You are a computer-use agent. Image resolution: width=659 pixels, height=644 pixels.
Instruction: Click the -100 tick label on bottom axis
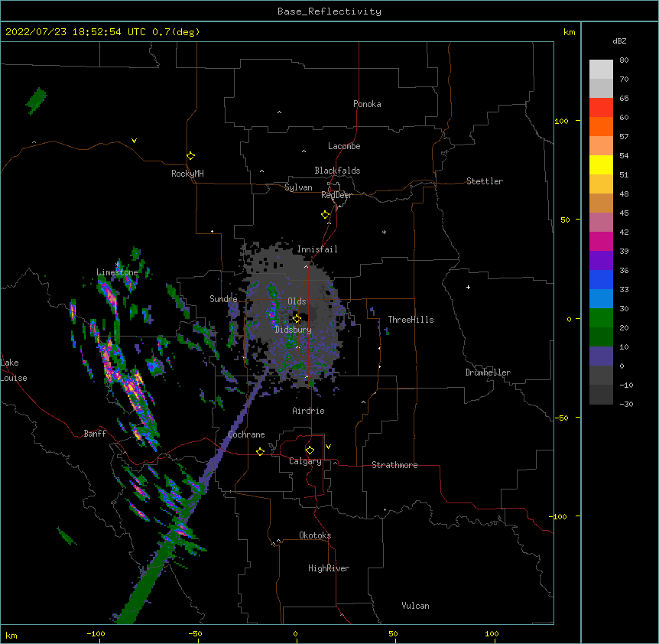pos(96,633)
